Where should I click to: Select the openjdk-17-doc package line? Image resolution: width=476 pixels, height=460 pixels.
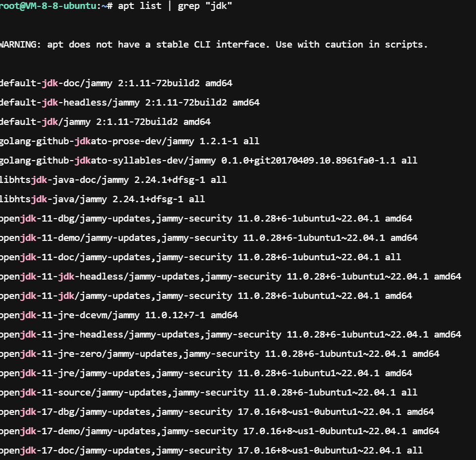pos(212,451)
